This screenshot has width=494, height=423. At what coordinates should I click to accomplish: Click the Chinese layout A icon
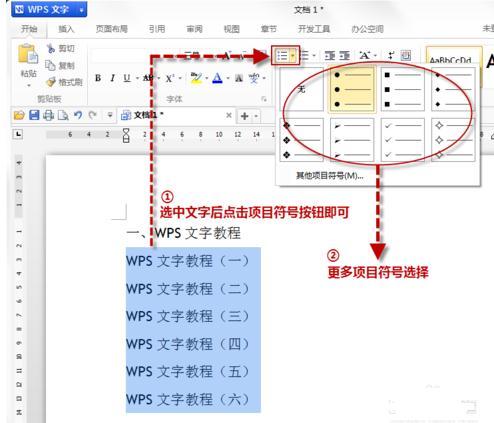point(365,55)
